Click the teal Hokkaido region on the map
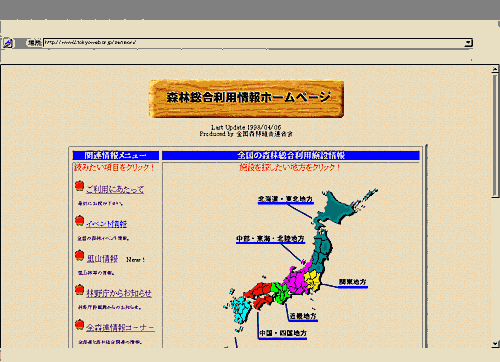500x362 pixels. click(x=337, y=208)
